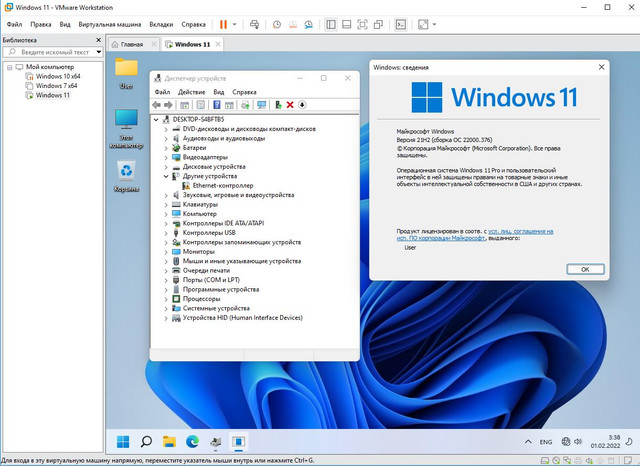Screen dimensions: 640x466
Task: Focus the library search input field
Action: pyautogui.click(x=53, y=52)
